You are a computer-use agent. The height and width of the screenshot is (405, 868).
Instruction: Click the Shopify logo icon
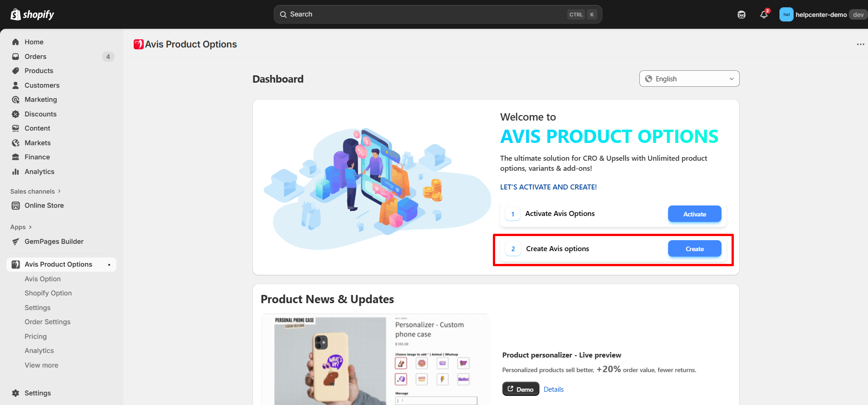click(16, 15)
